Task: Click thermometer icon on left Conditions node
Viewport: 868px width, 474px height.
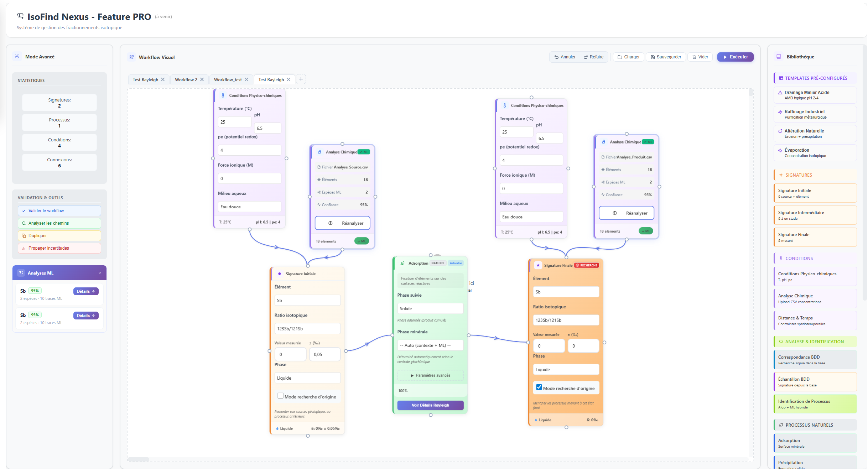Action: coord(223,95)
